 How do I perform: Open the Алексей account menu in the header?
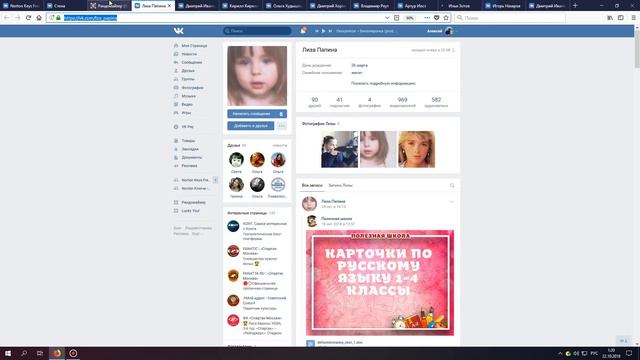pos(442,31)
